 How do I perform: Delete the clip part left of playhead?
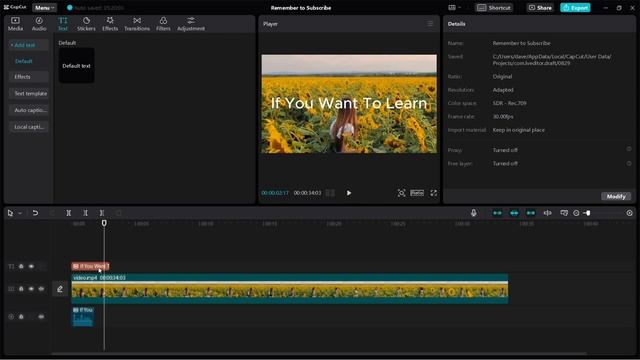(x=85, y=213)
